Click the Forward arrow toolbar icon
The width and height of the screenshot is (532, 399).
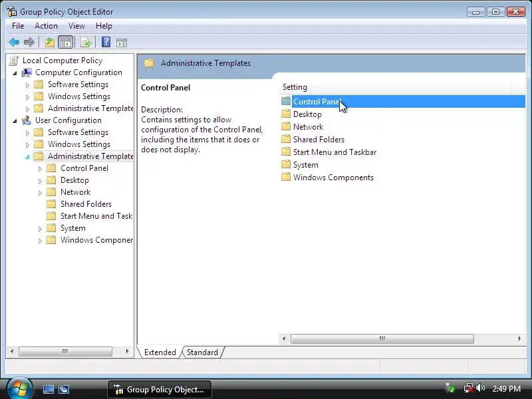29,43
